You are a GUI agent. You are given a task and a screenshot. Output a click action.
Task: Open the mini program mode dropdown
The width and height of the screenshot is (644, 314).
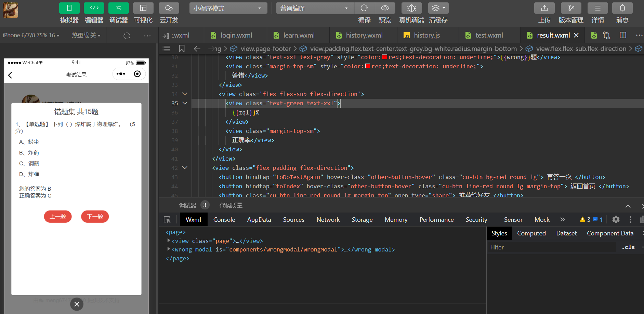pos(228,8)
